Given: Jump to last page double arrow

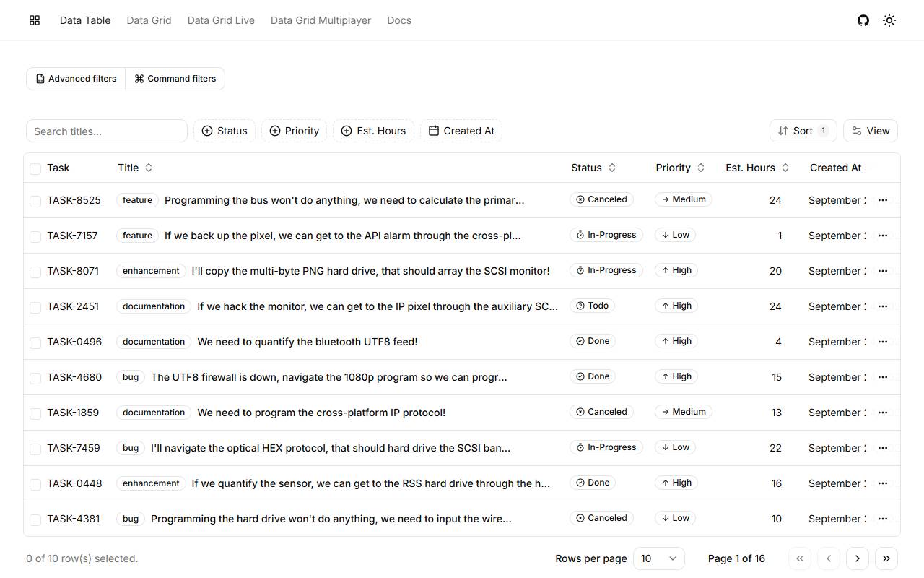Looking at the screenshot, I should [886, 558].
